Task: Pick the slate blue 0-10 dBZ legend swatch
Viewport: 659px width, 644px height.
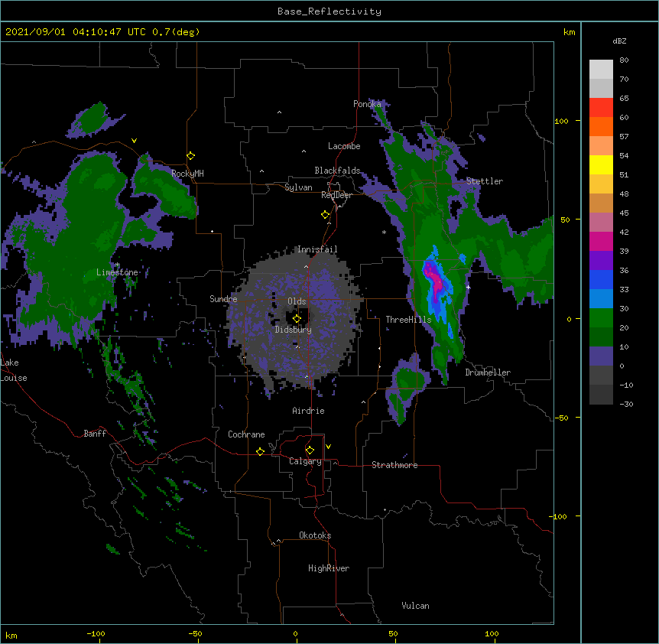Action: [601, 356]
